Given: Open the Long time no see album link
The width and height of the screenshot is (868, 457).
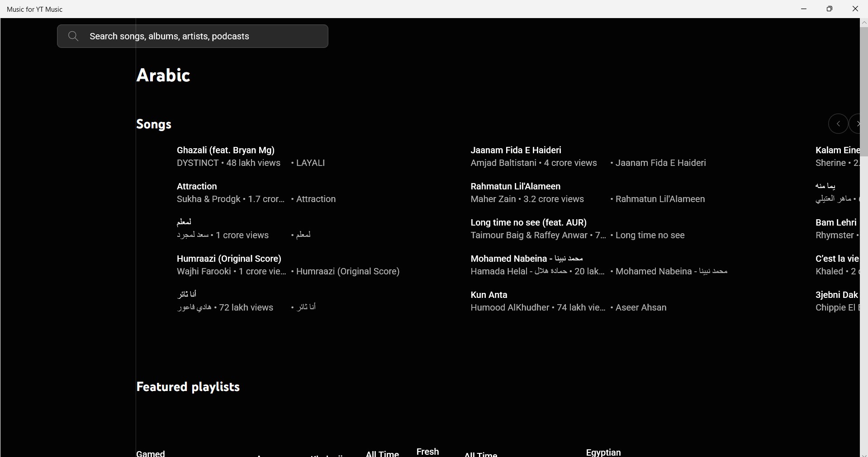Looking at the screenshot, I should tap(650, 236).
